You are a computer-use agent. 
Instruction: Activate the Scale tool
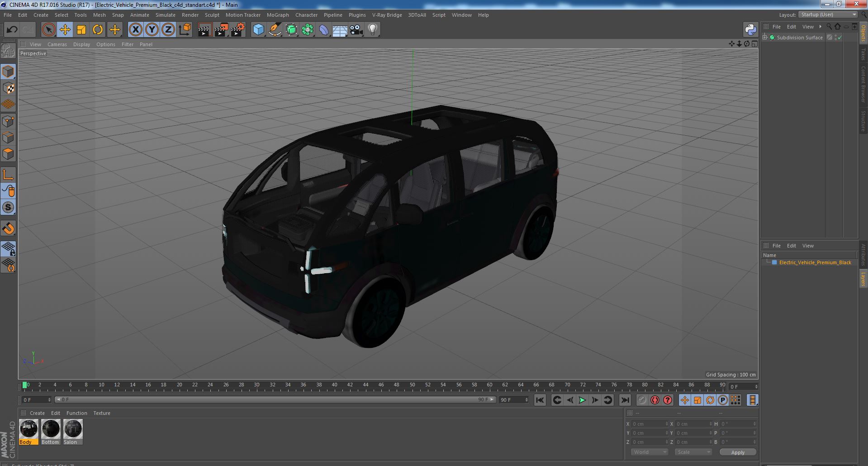point(81,30)
